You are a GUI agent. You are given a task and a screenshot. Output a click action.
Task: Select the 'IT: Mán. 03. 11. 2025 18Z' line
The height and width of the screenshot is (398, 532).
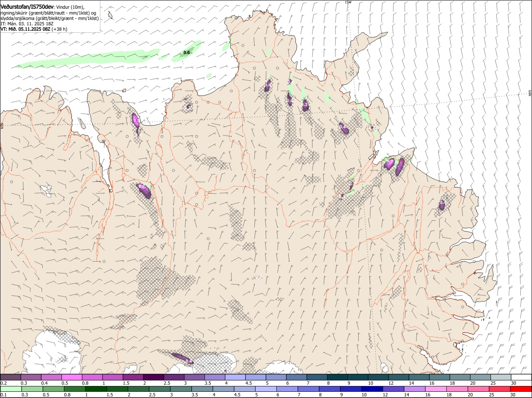27,24
